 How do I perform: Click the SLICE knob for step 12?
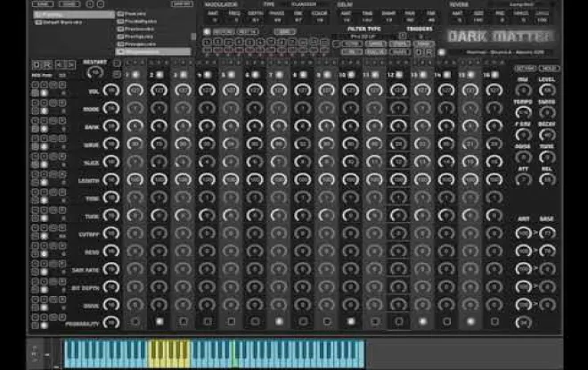click(398, 161)
